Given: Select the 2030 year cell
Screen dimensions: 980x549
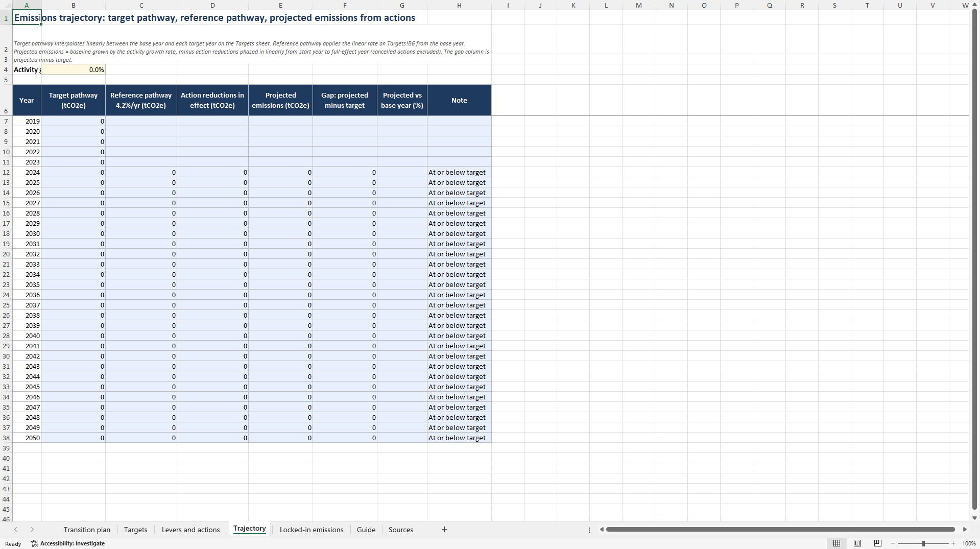Looking at the screenshot, I should pos(27,233).
